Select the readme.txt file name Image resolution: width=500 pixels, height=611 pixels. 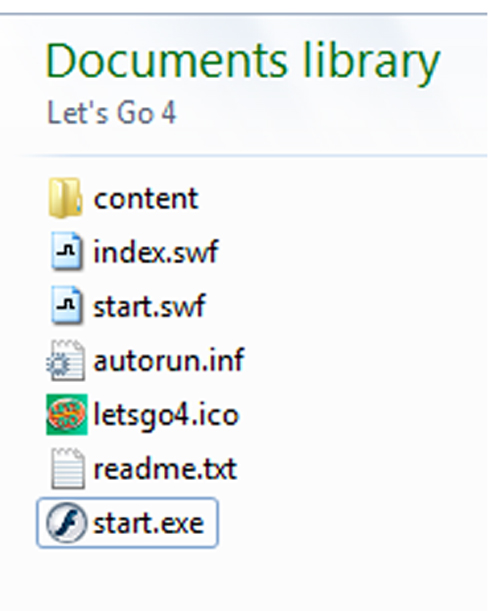click(165, 469)
